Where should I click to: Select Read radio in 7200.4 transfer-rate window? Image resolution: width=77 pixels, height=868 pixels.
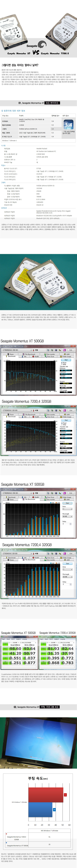64,423
